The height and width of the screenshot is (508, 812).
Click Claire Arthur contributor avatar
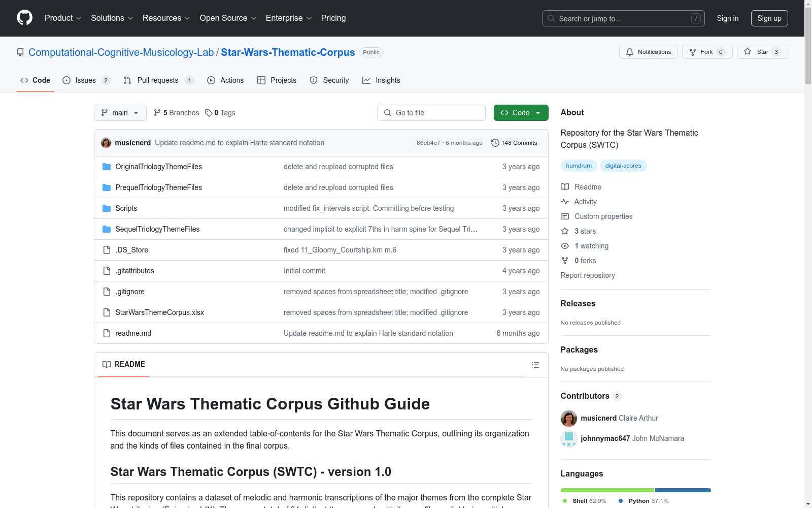(x=569, y=418)
